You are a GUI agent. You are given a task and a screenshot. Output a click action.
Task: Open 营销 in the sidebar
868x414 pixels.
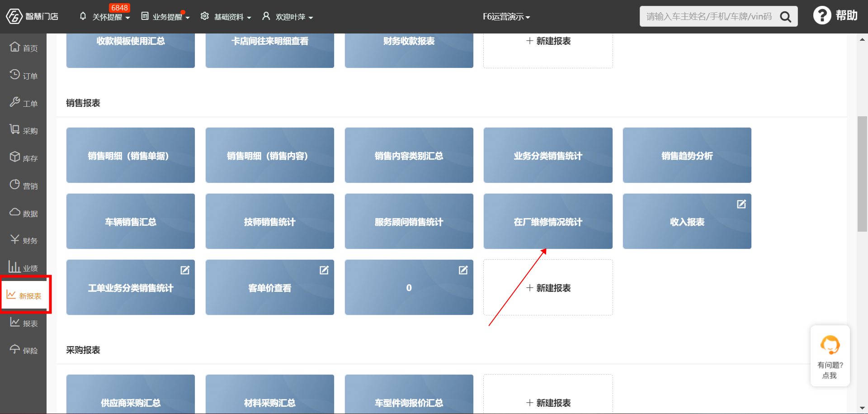coord(24,186)
